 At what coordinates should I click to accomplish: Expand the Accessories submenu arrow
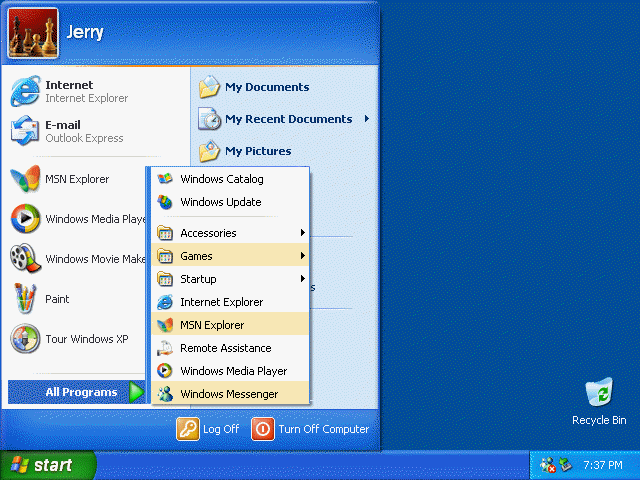[x=302, y=233]
